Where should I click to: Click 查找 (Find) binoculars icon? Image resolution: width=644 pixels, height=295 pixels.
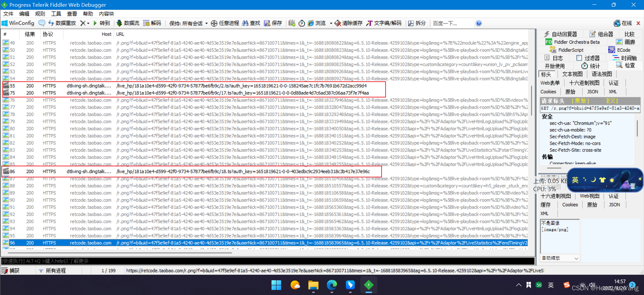pos(251,23)
